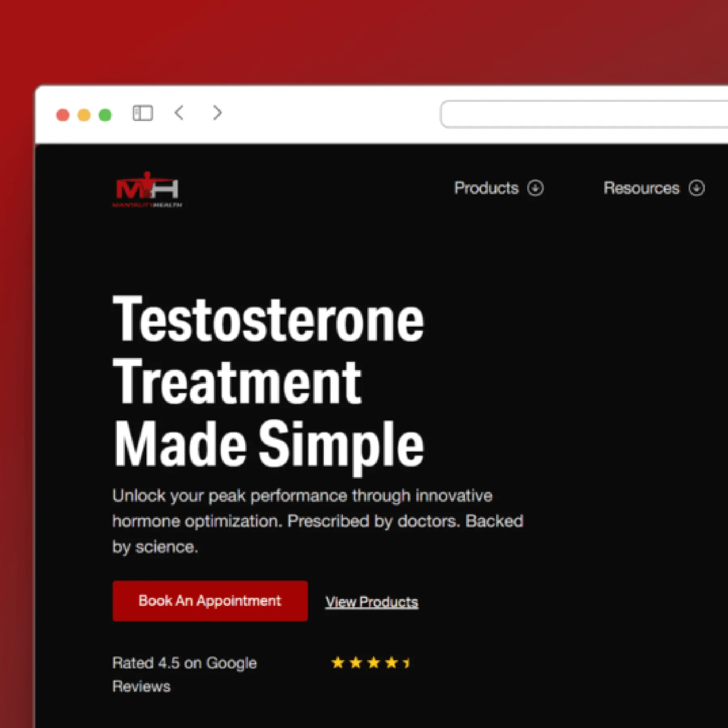Click the half-filled fifth rating star
This screenshot has height=728, width=728.
pos(407,663)
